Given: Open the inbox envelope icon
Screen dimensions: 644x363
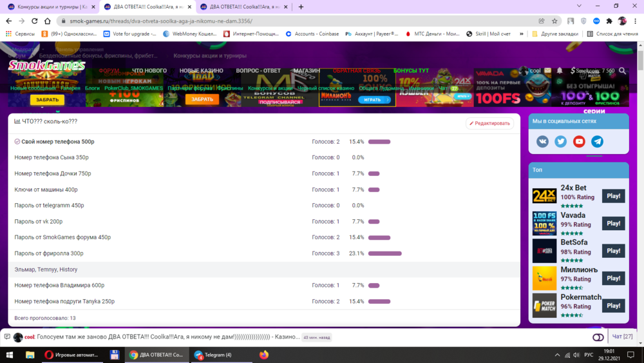Looking at the screenshot, I should click(x=547, y=71).
